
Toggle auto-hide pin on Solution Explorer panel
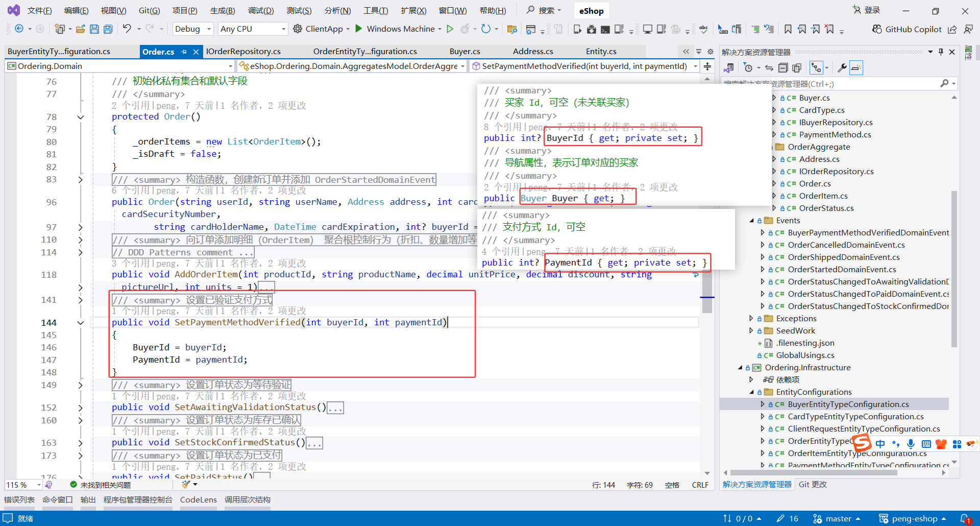point(941,52)
